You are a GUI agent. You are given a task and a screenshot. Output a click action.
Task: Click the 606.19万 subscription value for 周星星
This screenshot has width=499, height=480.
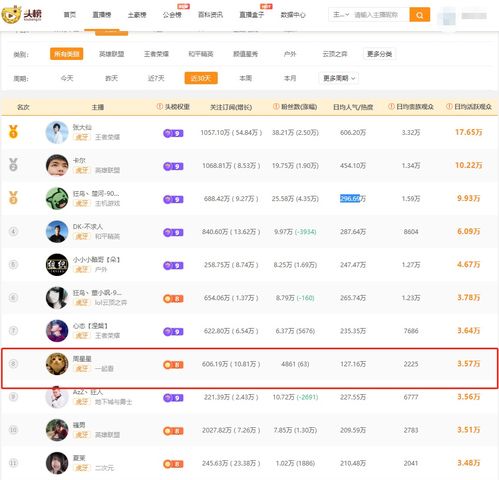point(215,364)
